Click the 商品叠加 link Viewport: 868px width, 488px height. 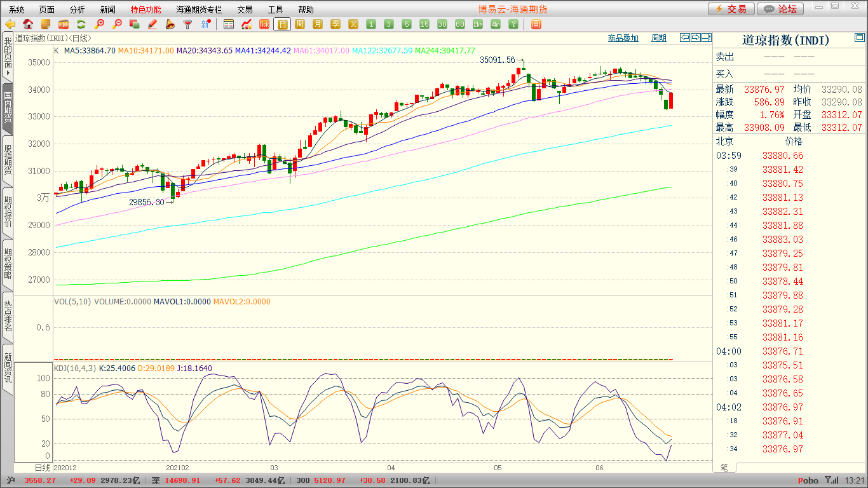point(623,38)
